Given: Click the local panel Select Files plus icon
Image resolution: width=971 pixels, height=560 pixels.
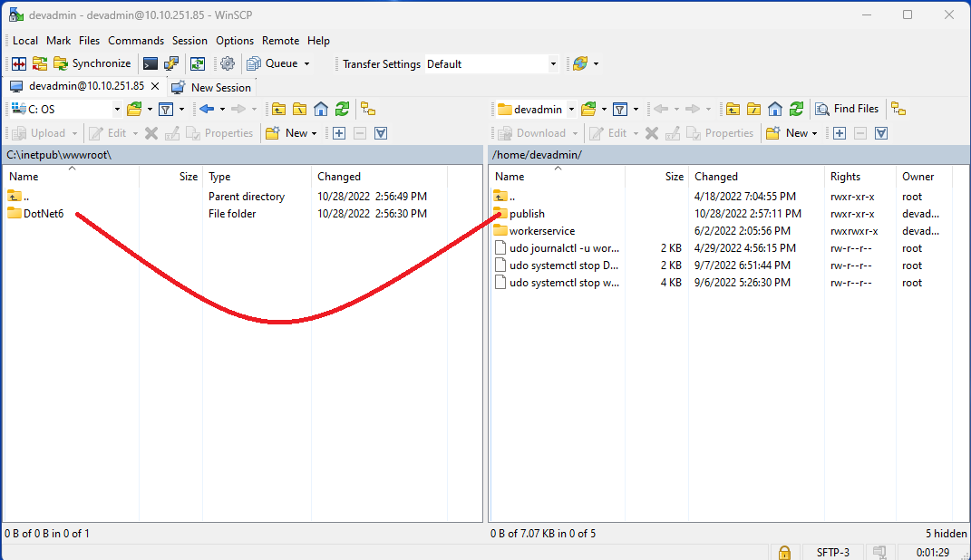Looking at the screenshot, I should coord(339,133).
